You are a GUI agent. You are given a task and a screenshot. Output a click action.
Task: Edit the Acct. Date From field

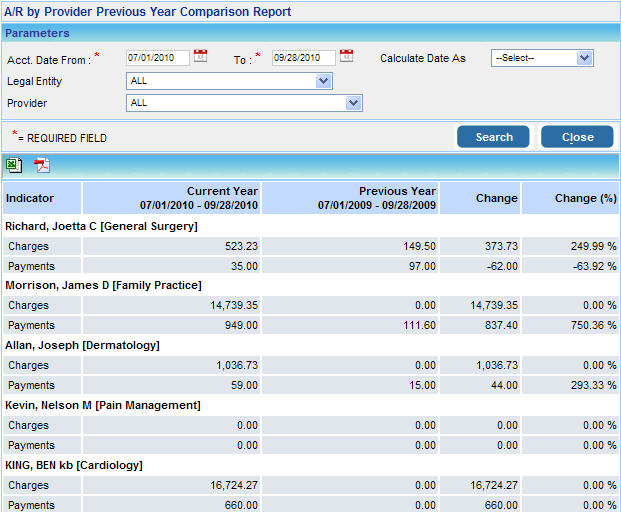(157, 58)
